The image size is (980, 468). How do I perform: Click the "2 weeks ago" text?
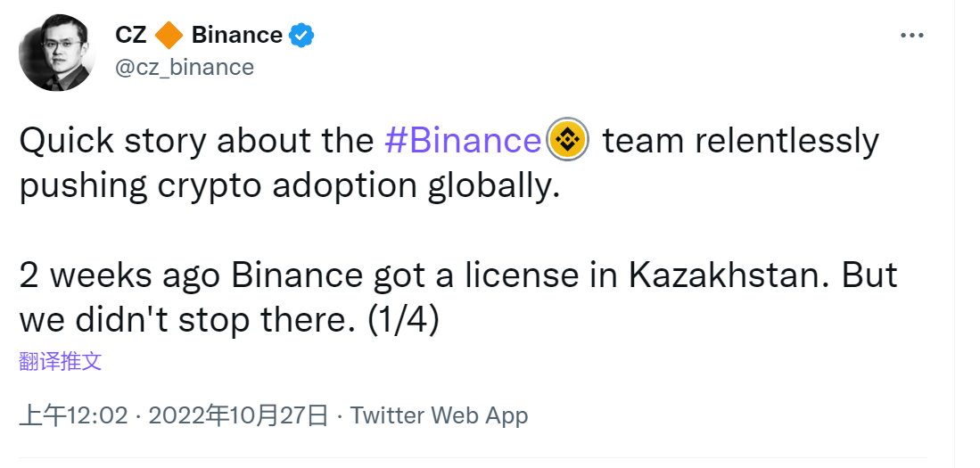120,275
